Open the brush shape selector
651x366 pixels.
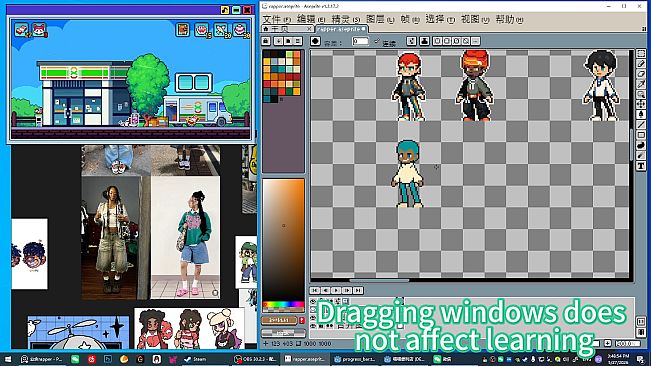pyautogui.click(x=315, y=41)
